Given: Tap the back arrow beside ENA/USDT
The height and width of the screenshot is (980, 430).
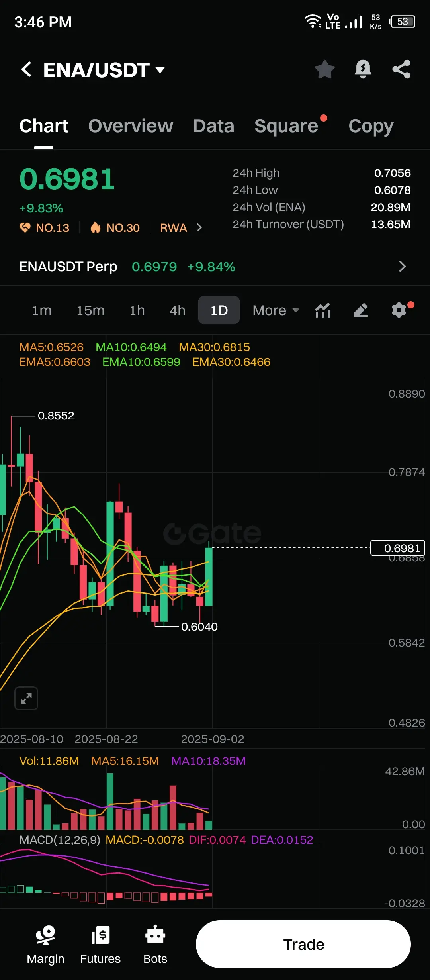Looking at the screenshot, I should tap(26, 69).
